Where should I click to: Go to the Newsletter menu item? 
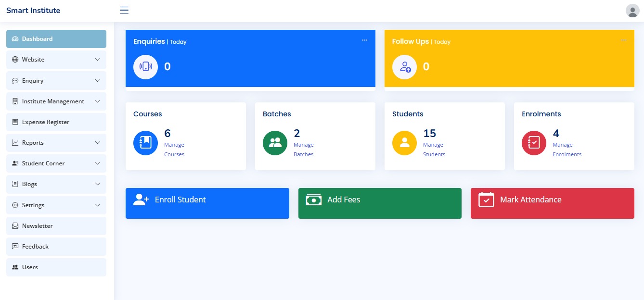click(x=38, y=226)
